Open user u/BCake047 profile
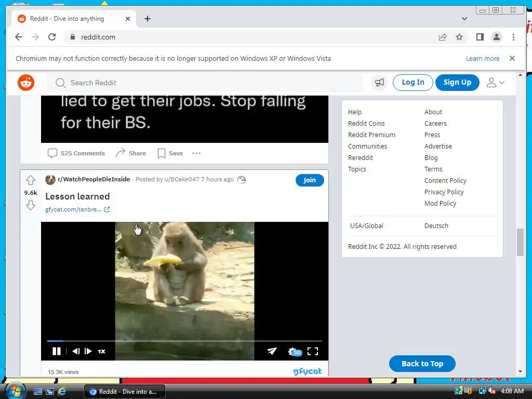 [182, 179]
